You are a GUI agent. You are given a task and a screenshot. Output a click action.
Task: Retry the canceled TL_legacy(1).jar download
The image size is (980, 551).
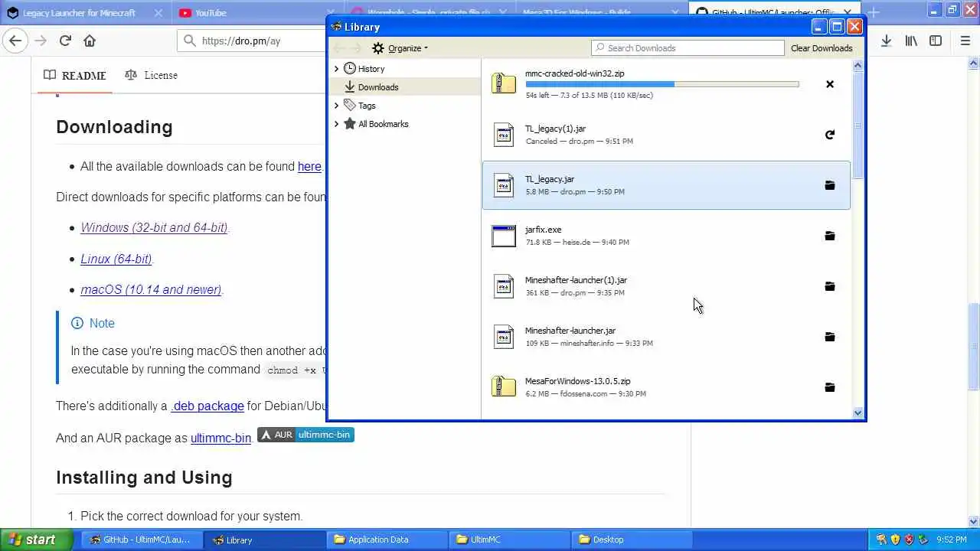coord(830,135)
